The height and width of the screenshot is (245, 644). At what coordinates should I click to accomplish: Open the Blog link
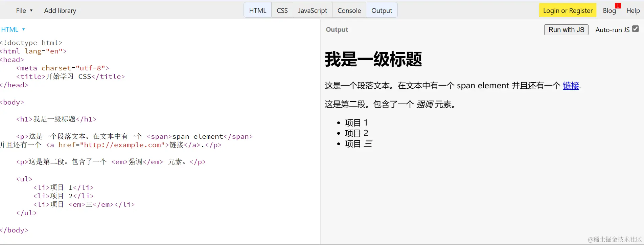click(609, 10)
